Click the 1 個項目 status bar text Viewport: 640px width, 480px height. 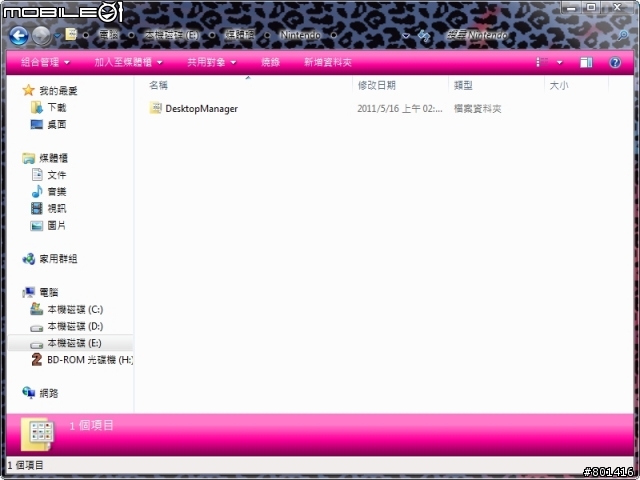(x=26, y=465)
